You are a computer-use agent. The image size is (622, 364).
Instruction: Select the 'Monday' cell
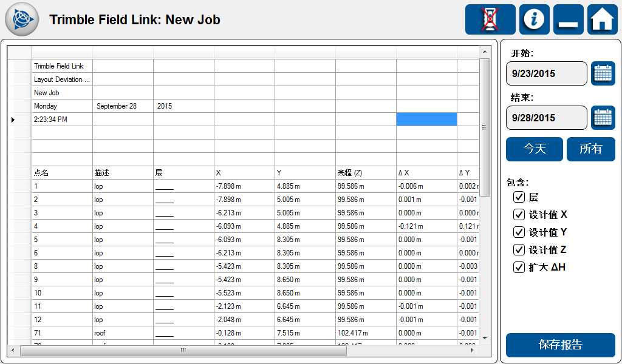[63, 106]
